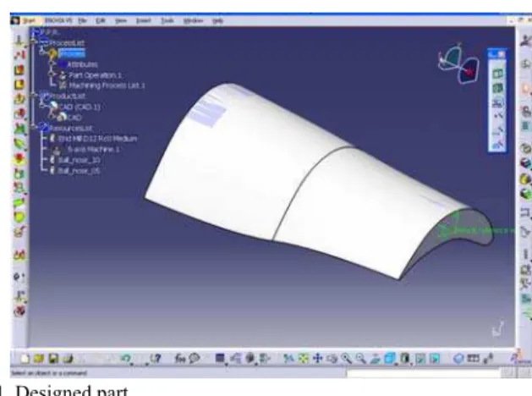Open the File menu
The width and height of the screenshot is (532, 396).
click(x=82, y=20)
